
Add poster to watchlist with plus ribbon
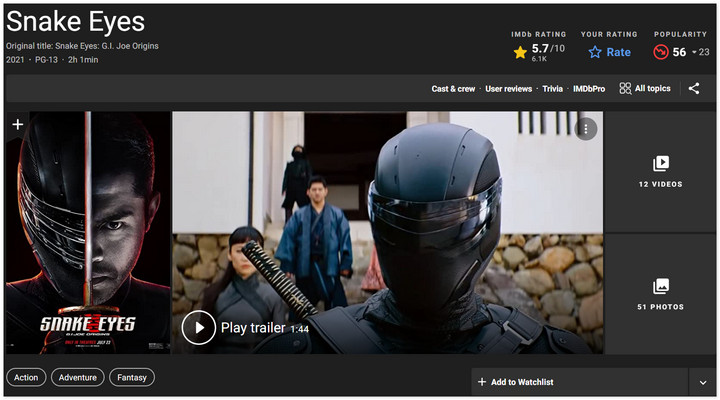click(17, 124)
